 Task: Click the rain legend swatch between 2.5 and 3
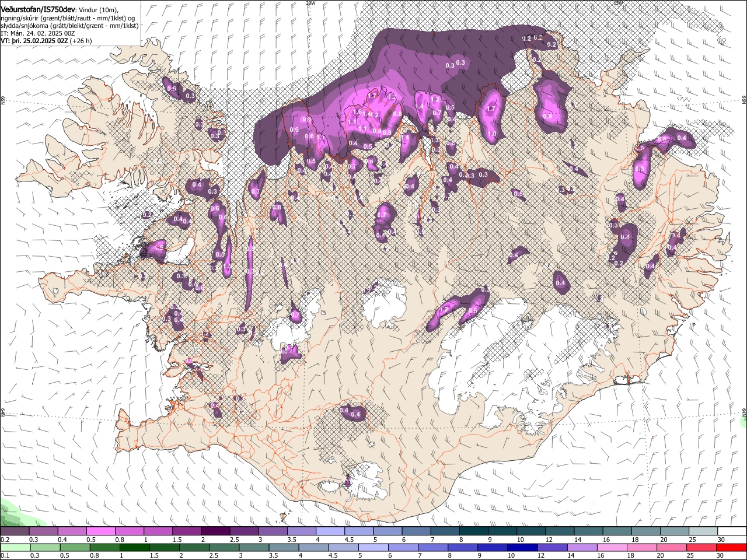click(x=224, y=548)
